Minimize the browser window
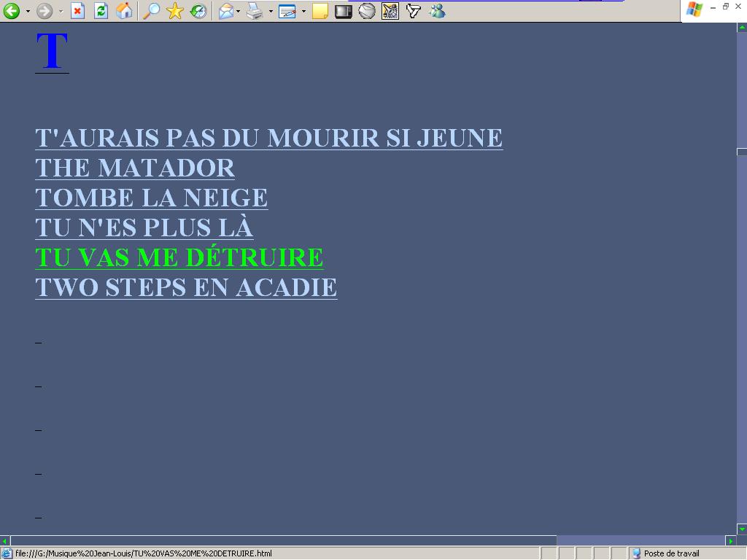Screen dimensions: 747x560 pos(713,7)
